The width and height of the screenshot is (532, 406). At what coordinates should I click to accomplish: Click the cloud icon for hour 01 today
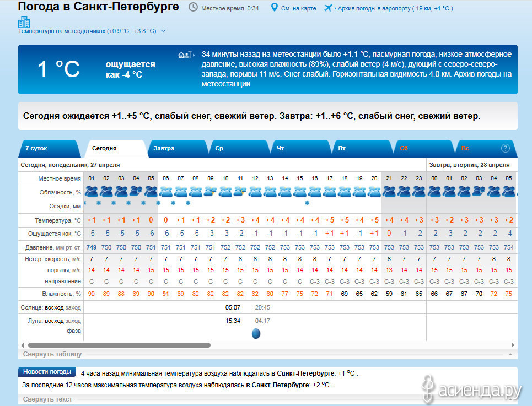pos(92,192)
